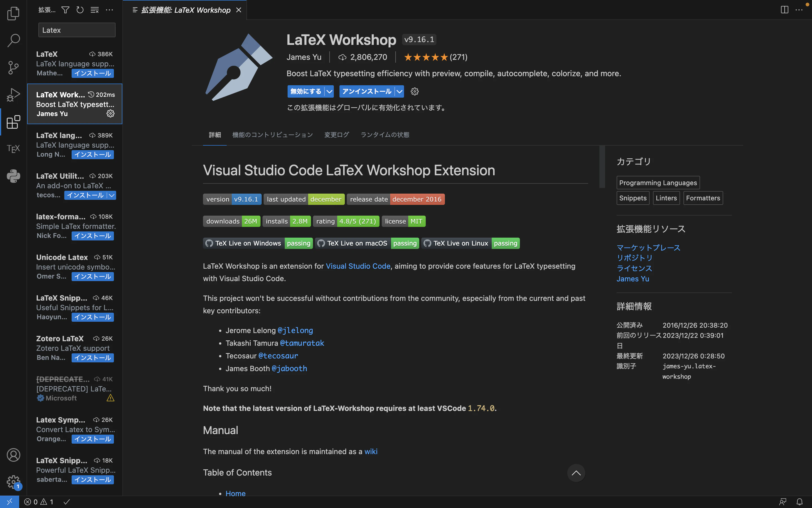Click the Disable extension button
Screen dimensions: 812x508
tap(306, 91)
